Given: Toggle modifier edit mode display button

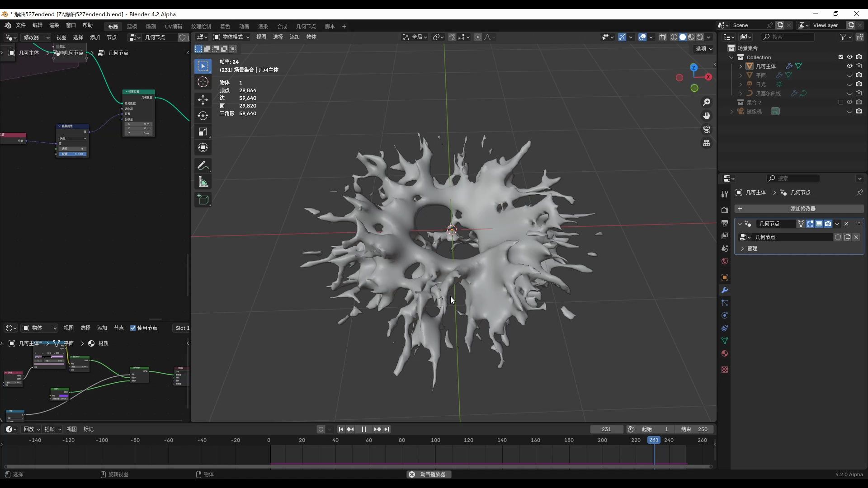Looking at the screenshot, I should [x=810, y=224].
